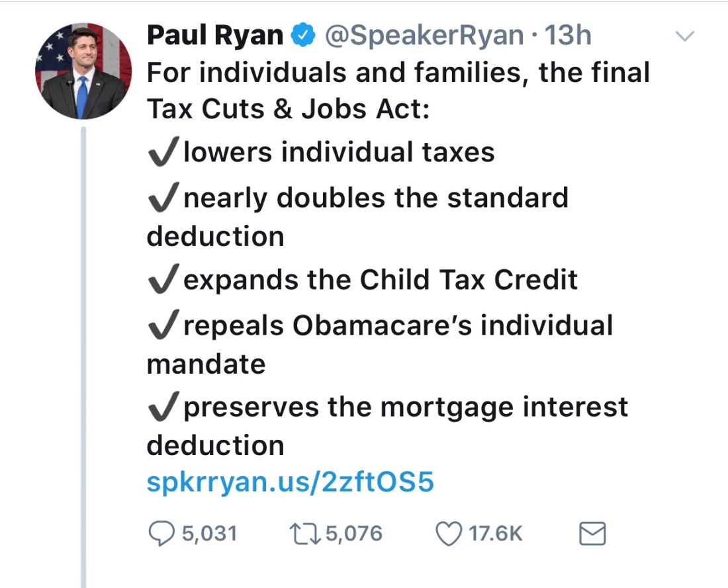728x588 pixels.
Task: Click the checkmark beside "expands the Child Tax Credit"
Action: point(163,280)
